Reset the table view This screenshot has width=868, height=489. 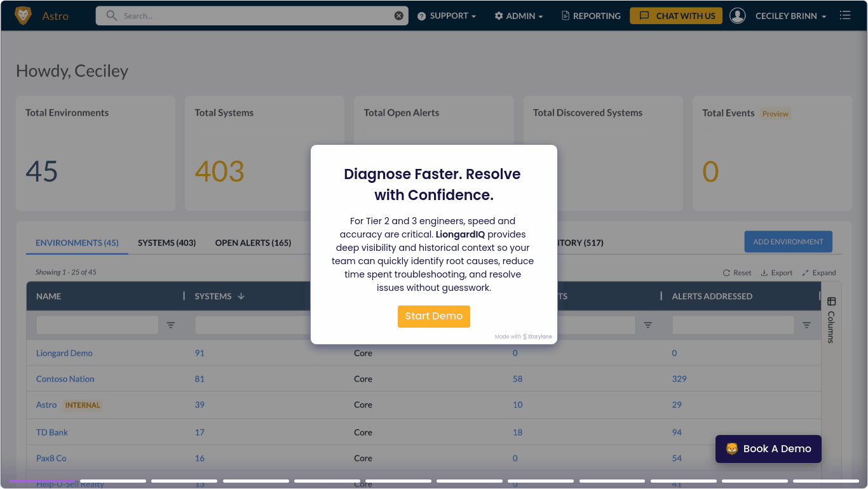coord(737,272)
